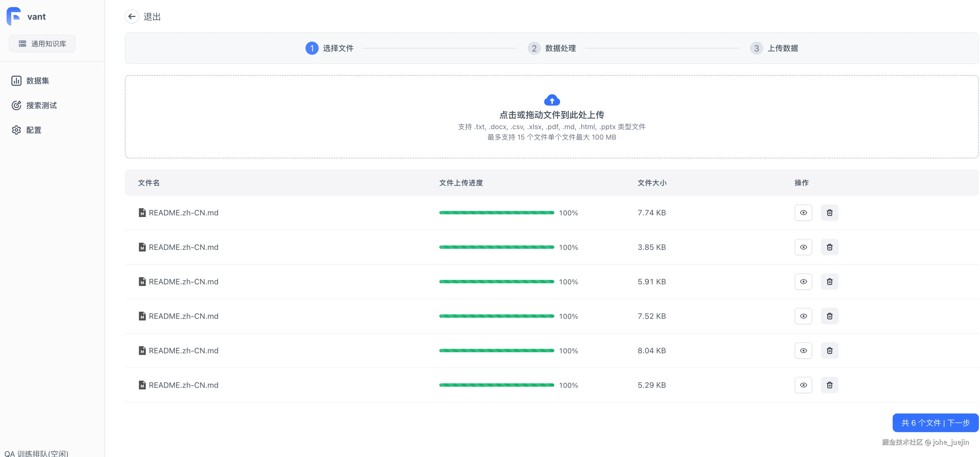Screen dimensions: 980x457
Task: Click the 文件名 column header
Action: [149, 183]
